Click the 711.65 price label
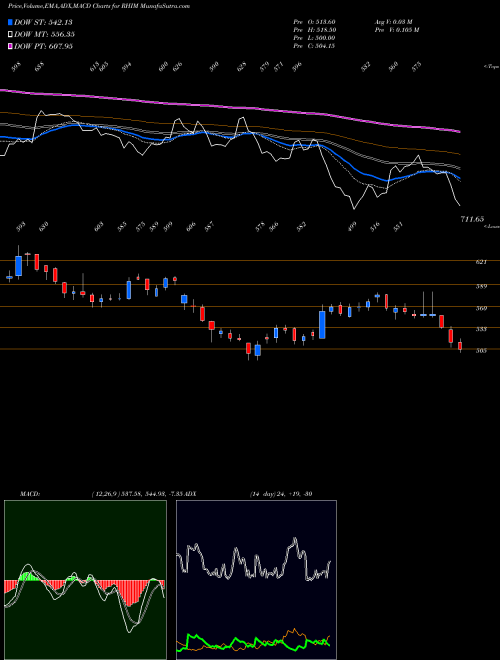The image size is (500, 660). tap(472, 219)
